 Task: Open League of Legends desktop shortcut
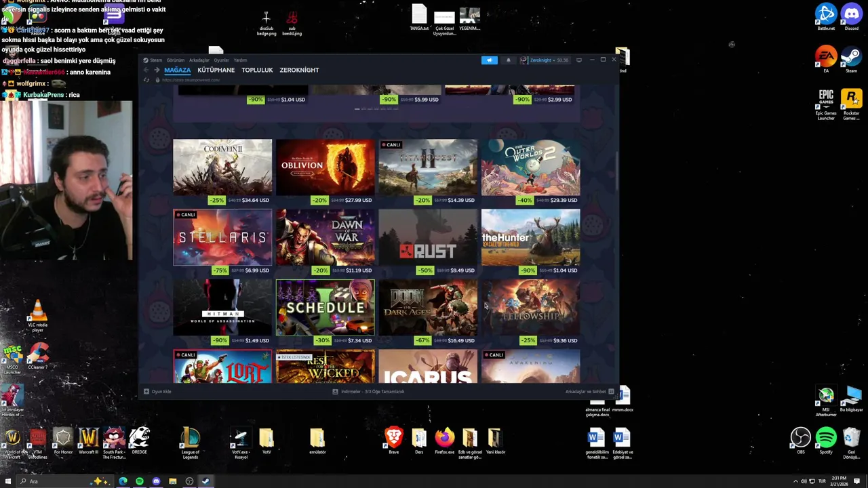point(191,444)
